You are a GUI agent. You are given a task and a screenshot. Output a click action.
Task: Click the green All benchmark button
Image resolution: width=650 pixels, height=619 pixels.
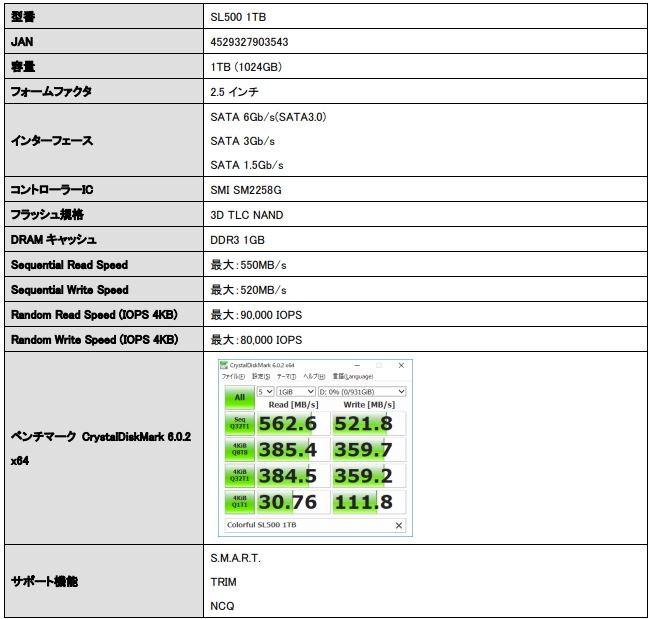coord(237,397)
